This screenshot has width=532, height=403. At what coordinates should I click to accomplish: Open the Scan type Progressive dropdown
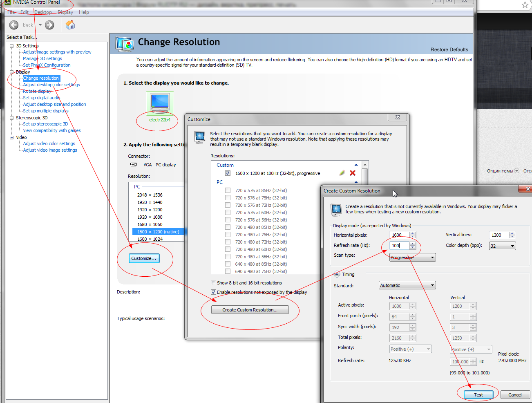pos(412,257)
